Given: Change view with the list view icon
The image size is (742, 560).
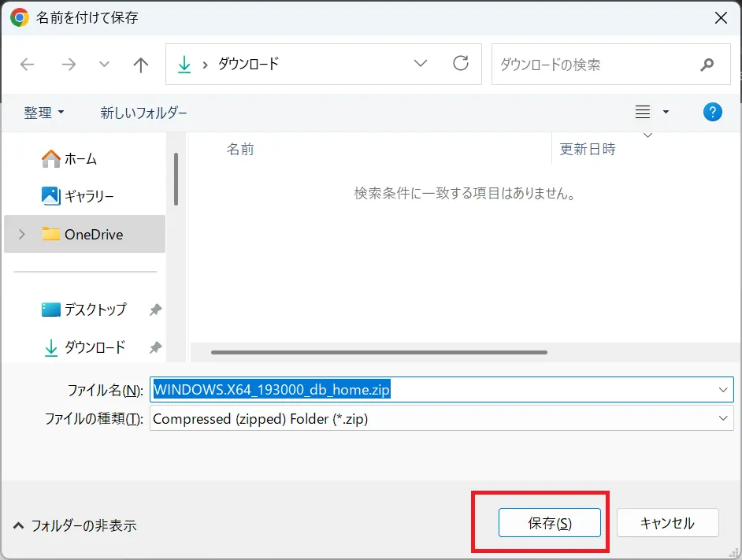Looking at the screenshot, I should (643, 112).
